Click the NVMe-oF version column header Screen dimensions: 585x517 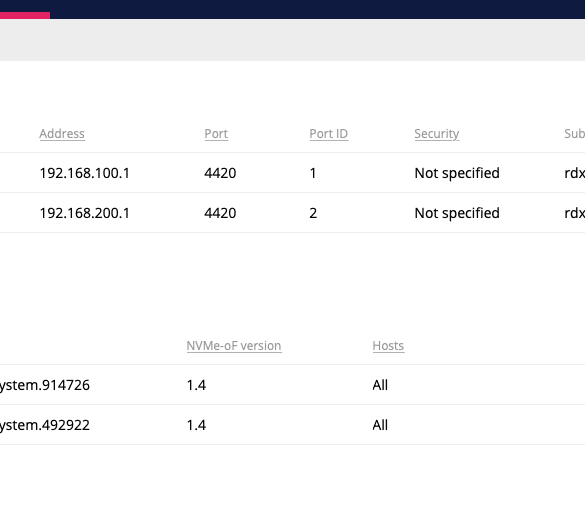click(234, 346)
